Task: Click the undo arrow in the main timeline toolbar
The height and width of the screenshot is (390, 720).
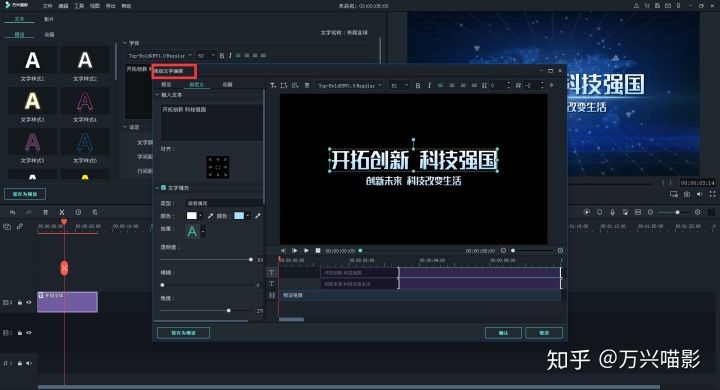Action: pos(12,212)
